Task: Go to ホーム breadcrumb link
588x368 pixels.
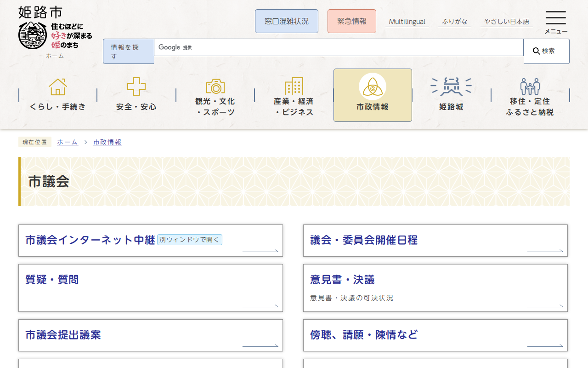Action: [68, 142]
